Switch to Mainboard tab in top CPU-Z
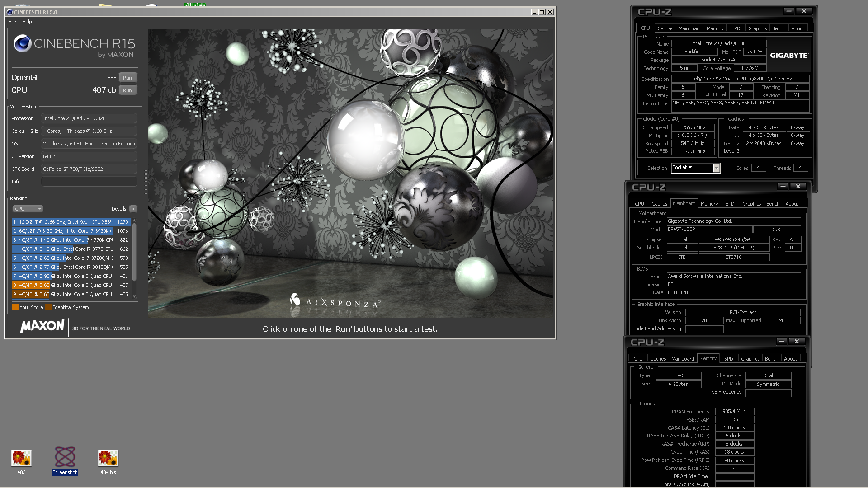 pyautogui.click(x=690, y=28)
